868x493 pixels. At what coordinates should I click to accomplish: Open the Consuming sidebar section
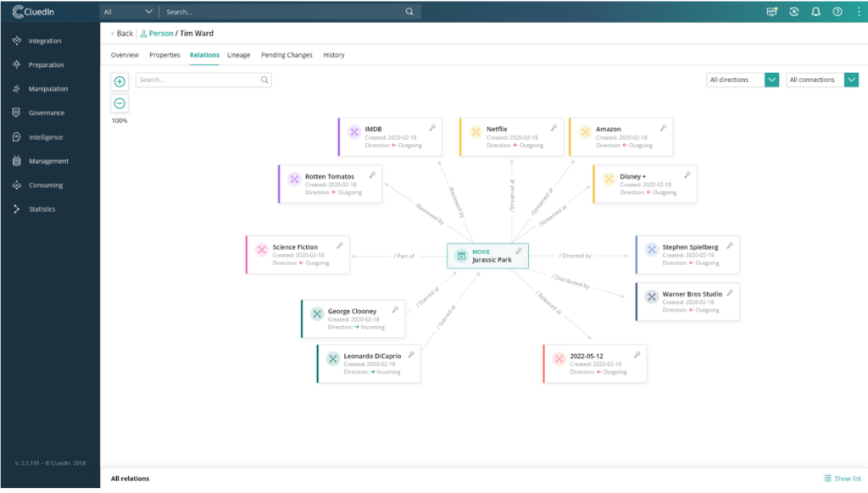(x=37, y=186)
